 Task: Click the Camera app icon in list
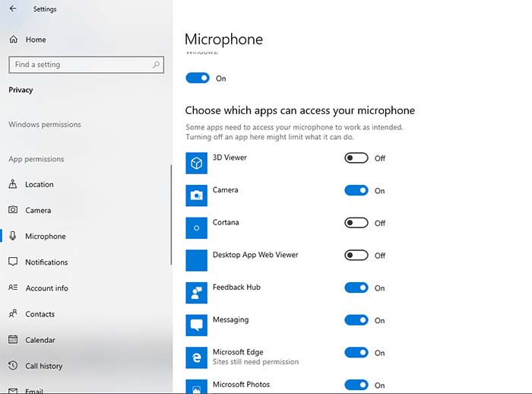tap(196, 195)
